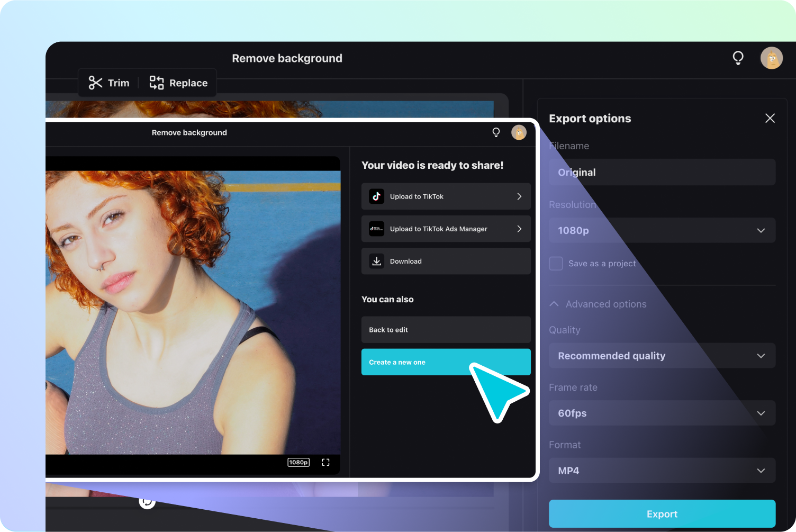This screenshot has height=532, width=796.
Task: Click the Export button
Action: tap(662, 514)
